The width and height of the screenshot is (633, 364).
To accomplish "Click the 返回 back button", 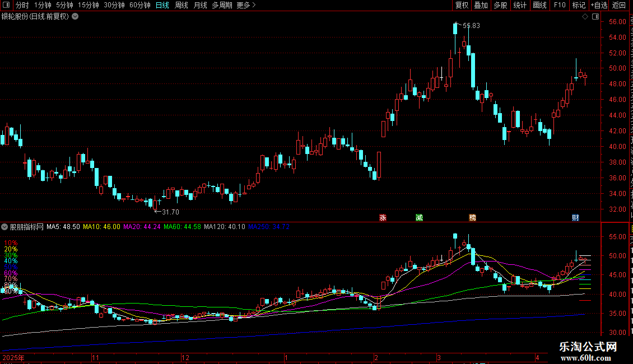I will click(619, 5).
